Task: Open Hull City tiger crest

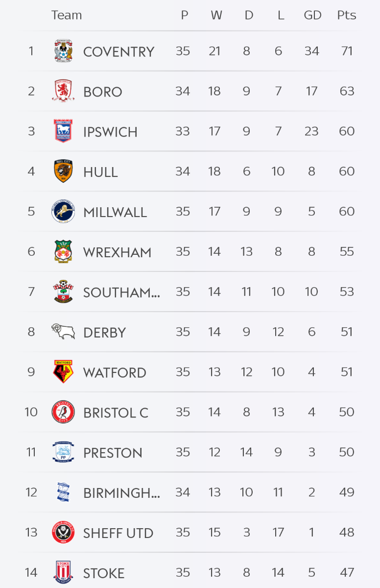Action: click(x=63, y=171)
